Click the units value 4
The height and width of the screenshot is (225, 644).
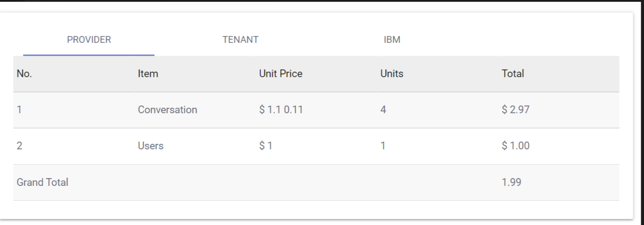[x=383, y=110]
